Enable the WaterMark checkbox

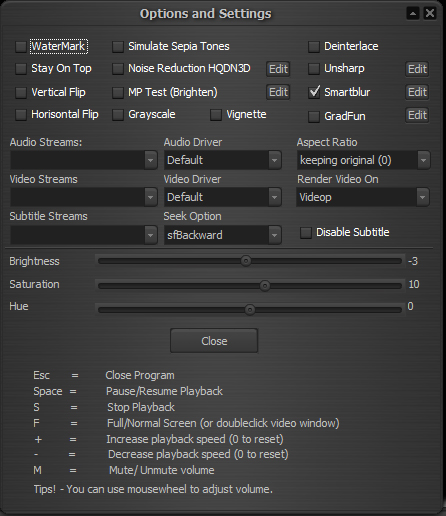coord(21,47)
